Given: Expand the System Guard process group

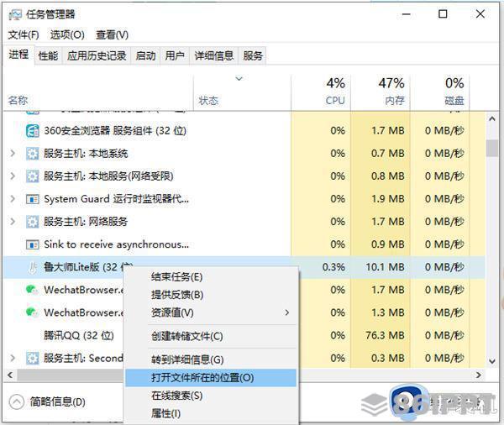Looking at the screenshot, I should pos(13,199).
